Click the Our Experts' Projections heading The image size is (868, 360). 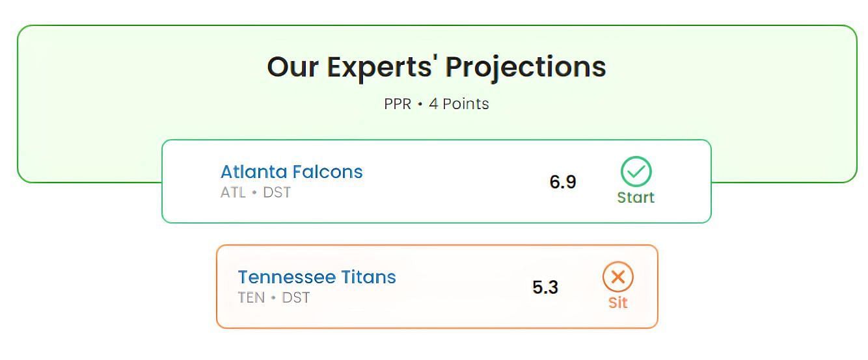tap(437, 66)
